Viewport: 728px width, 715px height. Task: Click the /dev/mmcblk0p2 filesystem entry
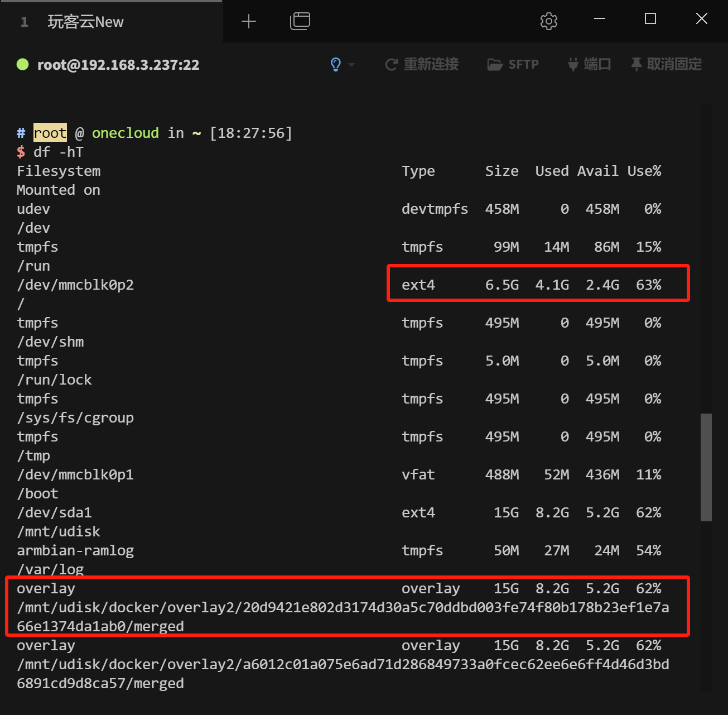tap(75, 285)
